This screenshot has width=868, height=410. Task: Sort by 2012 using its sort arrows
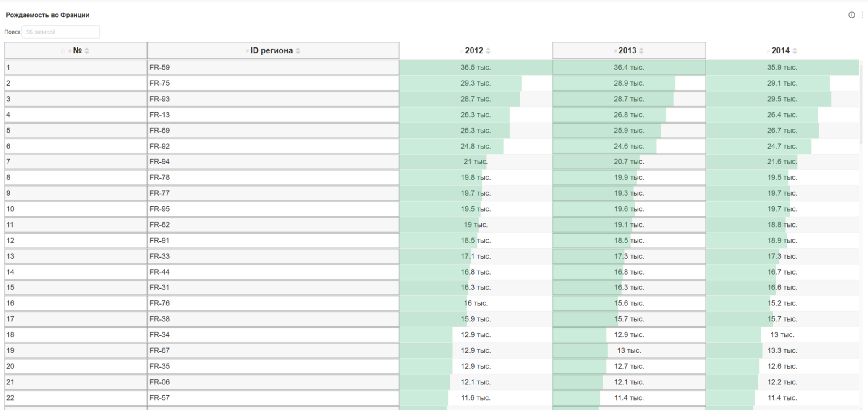488,51
